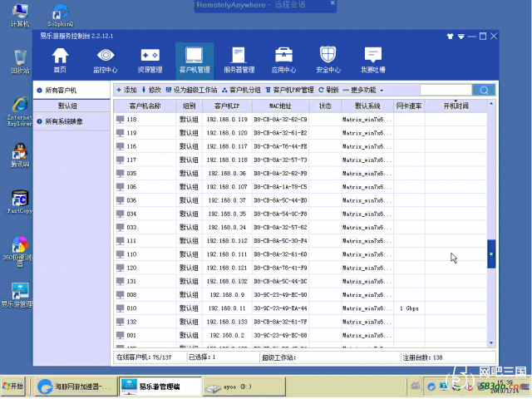The height and width of the screenshot is (399, 532).
Task: Click IP 192.168.0.107 cell
Action: tap(227, 187)
